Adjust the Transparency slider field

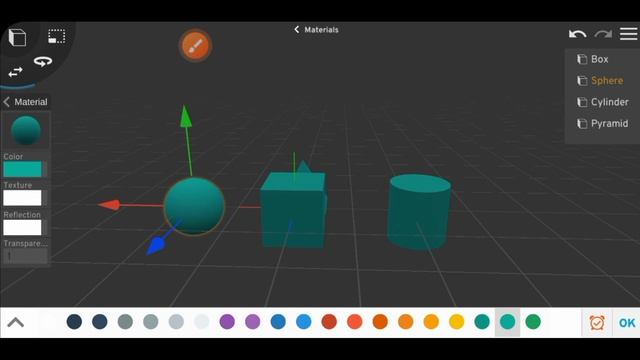tap(25, 256)
